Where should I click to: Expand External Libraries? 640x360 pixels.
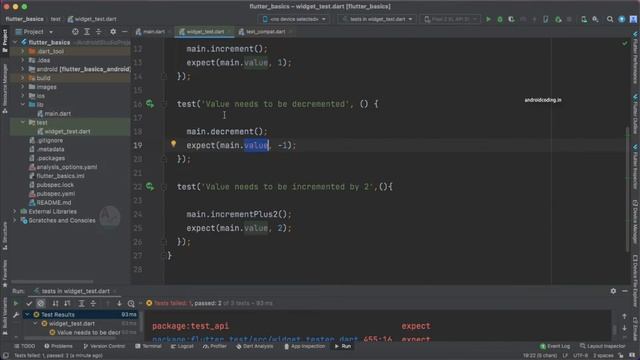point(15,211)
